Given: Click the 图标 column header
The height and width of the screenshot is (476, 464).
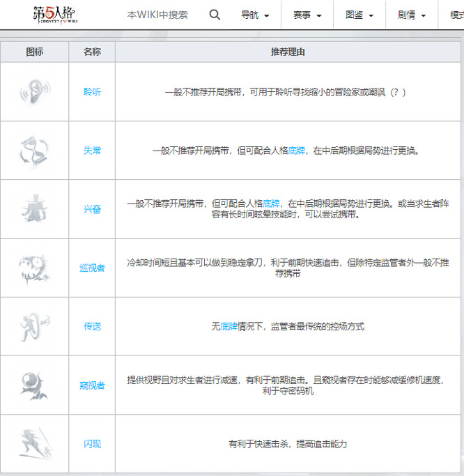Looking at the screenshot, I should 34,52.
